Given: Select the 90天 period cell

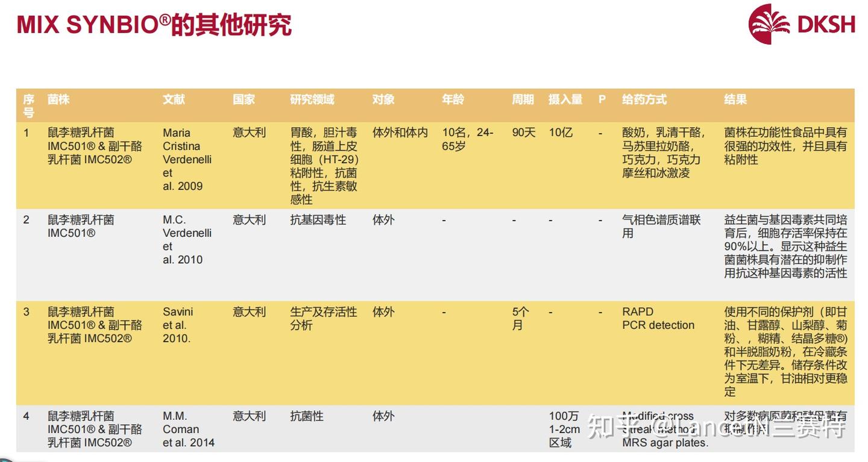Looking at the screenshot, I should pos(523,133).
